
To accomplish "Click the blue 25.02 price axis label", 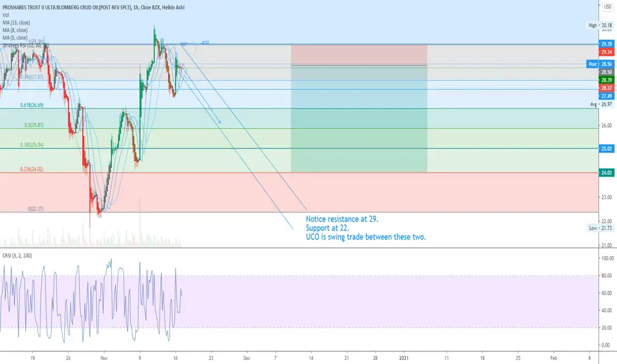I will 606,148.
